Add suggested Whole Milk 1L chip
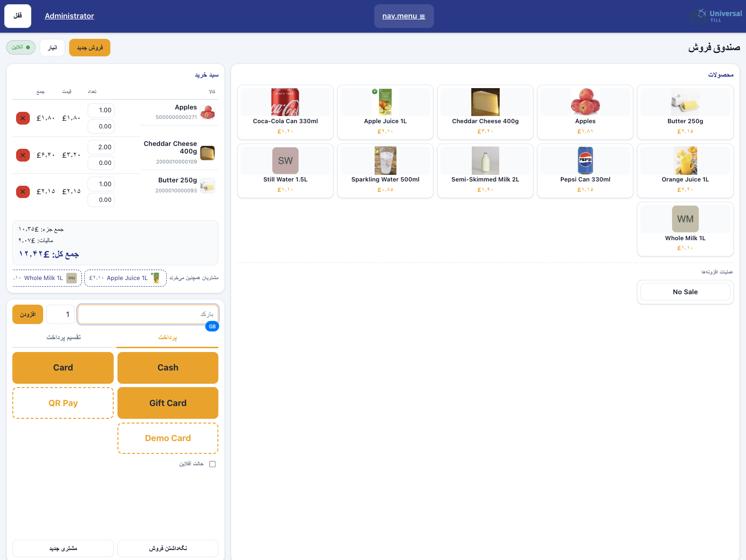The height and width of the screenshot is (560, 746). (x=46, y=278)
